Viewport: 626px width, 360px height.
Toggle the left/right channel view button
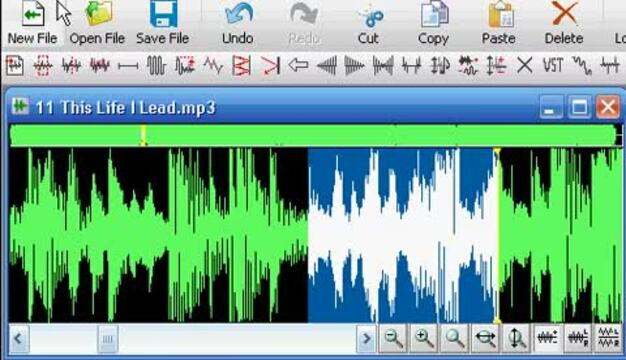(x=578, y=338)
